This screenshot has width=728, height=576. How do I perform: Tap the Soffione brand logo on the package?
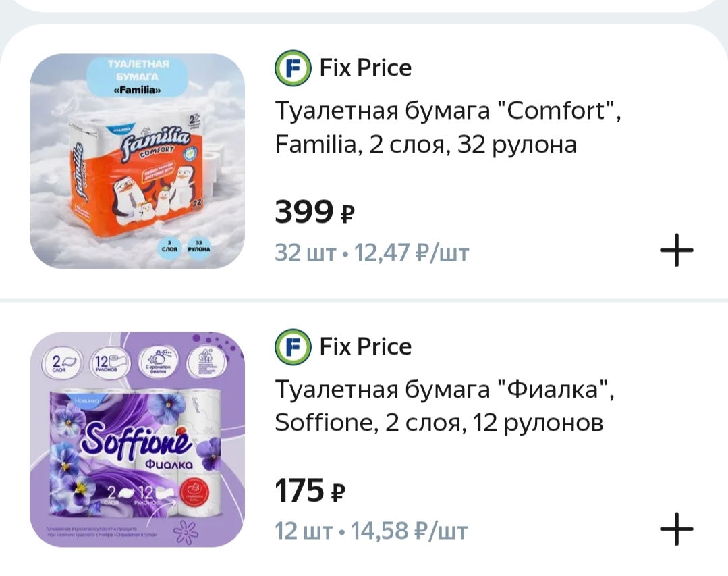(x=136, y=440)
